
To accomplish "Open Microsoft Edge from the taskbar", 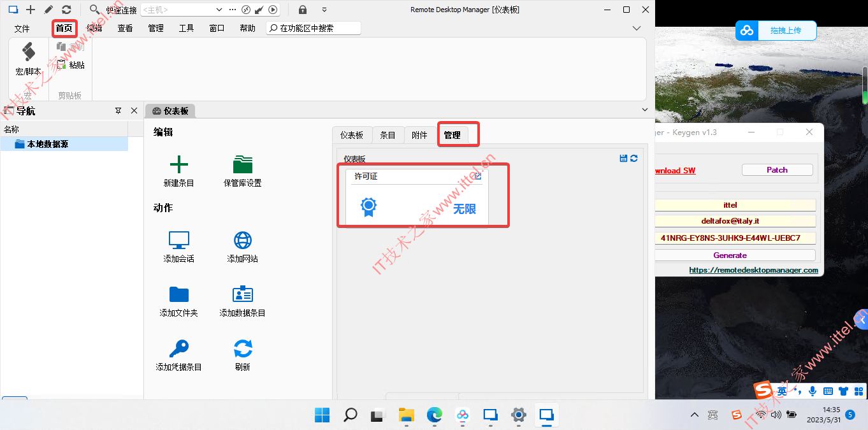I will 434,415.
